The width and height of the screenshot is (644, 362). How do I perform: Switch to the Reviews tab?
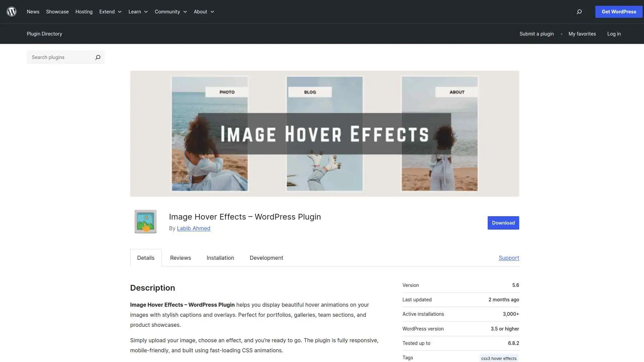(x=180, y=258)
